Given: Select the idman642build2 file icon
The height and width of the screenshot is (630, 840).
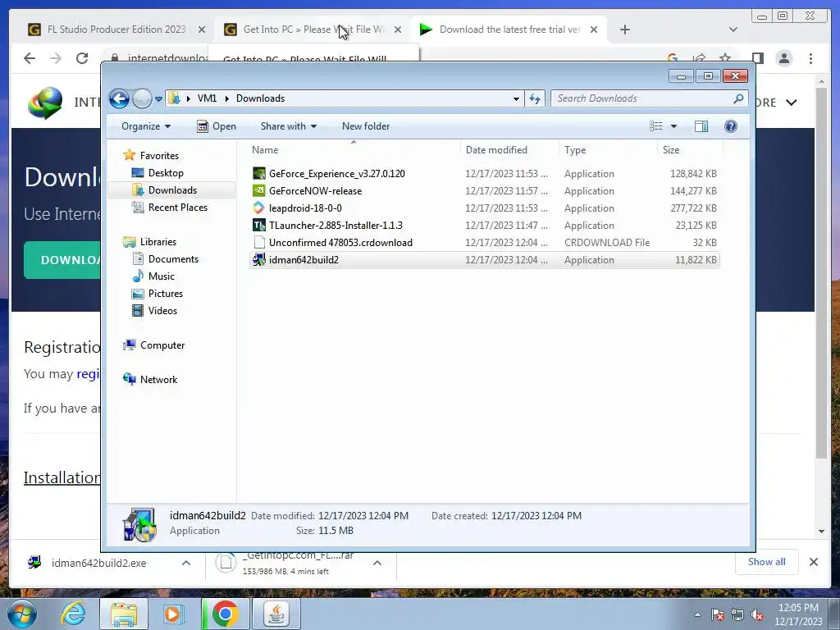Looking at the screenshot, I should tap(259, 260).
